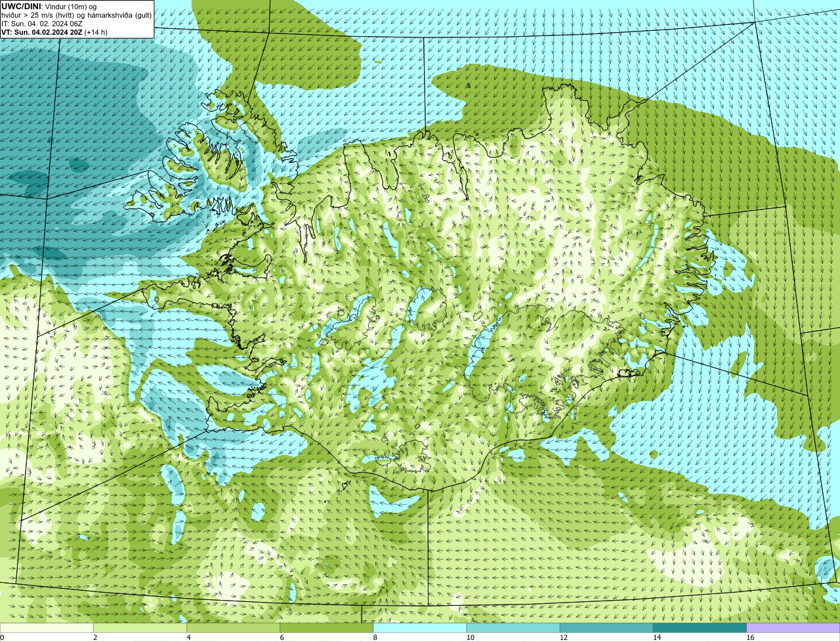
Task: Click the '14' tick label on the scale
Action: coord(657,637)
